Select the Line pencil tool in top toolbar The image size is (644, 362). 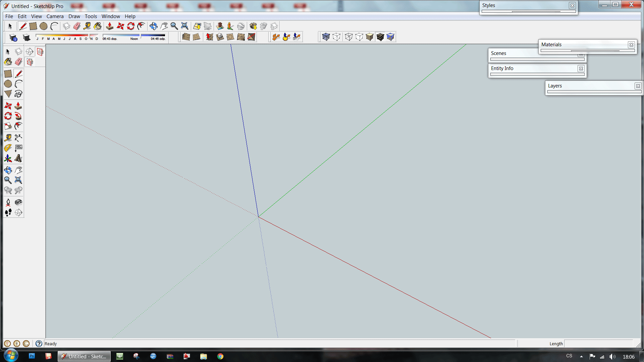[23, 26]
